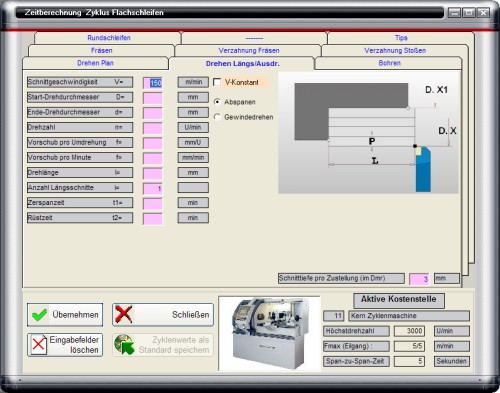The width and height of the screenshot is (500, 393).
Task: Click the Vorschub pro Minute input field
Action: [153, 158]
